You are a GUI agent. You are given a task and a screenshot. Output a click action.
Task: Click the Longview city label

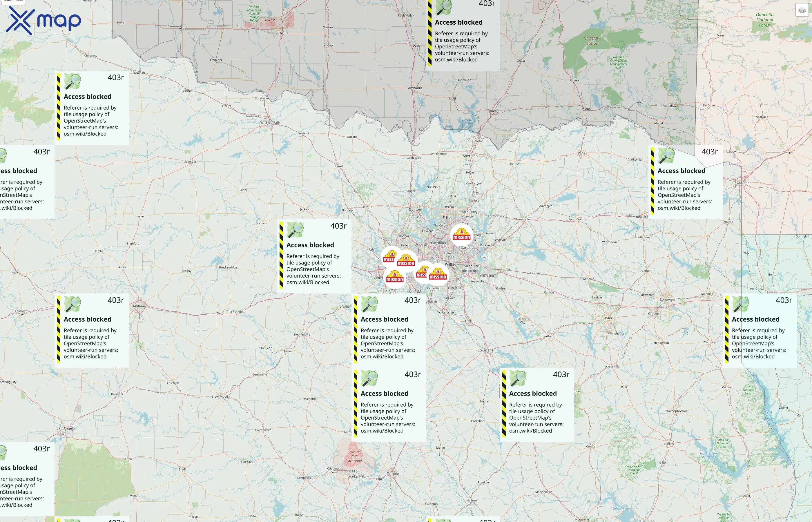pyautogui.click(x=667, y=299)
